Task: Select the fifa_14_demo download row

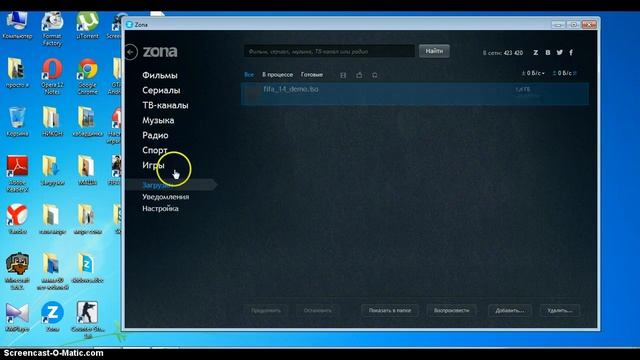Action: click(x=415, y=93)
